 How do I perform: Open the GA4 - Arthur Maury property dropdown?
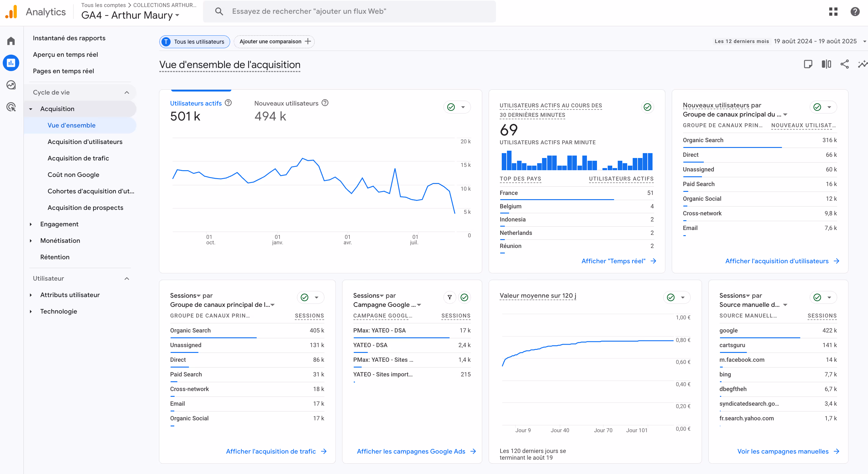pyautogui.click(x=130, y=16)
